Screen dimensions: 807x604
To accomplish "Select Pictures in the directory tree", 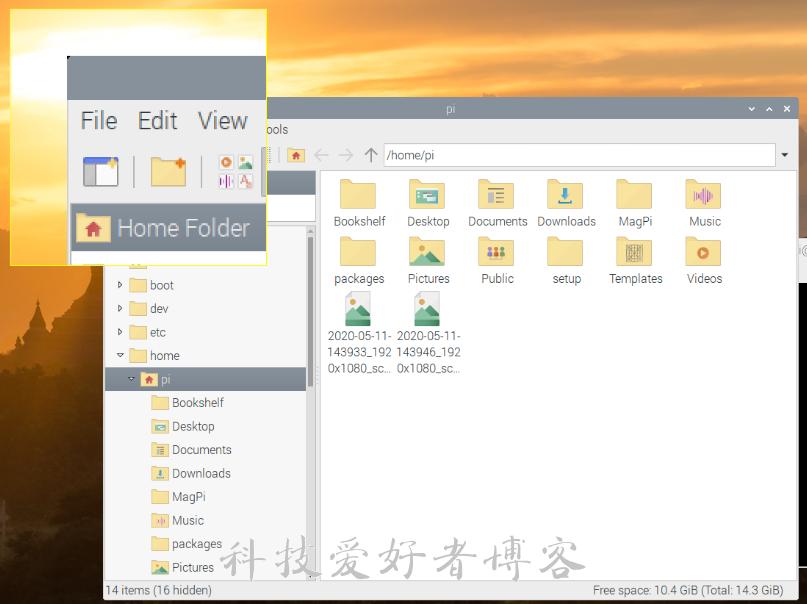I will (183, 567).
